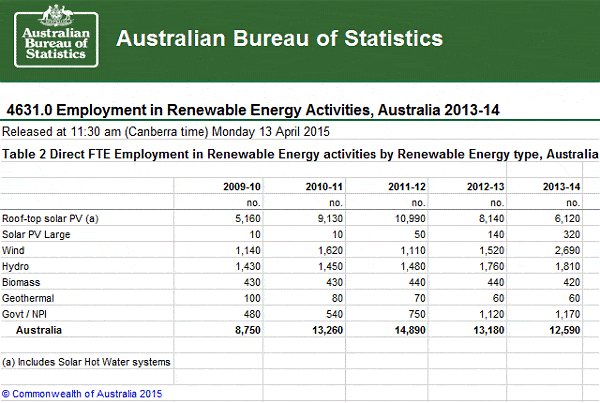Click the release date line, 13 April 2015
This screenshot has height=403, width=600.
[x=166, y=132]
